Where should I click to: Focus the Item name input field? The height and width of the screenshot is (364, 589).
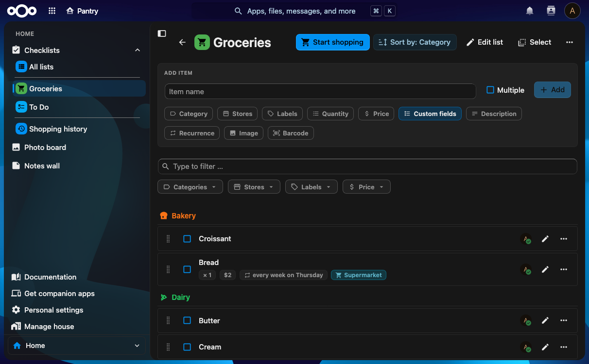[x=320, y=91]
